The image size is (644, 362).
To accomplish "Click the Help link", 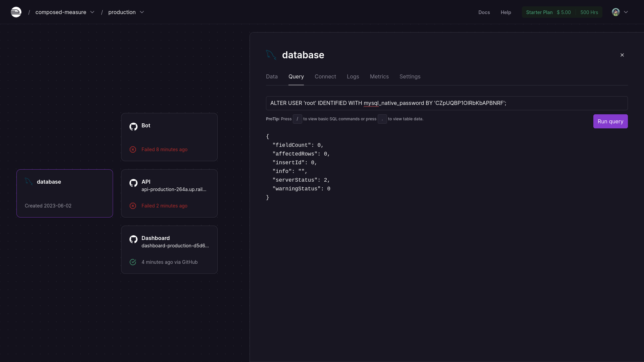I will 505,12.
